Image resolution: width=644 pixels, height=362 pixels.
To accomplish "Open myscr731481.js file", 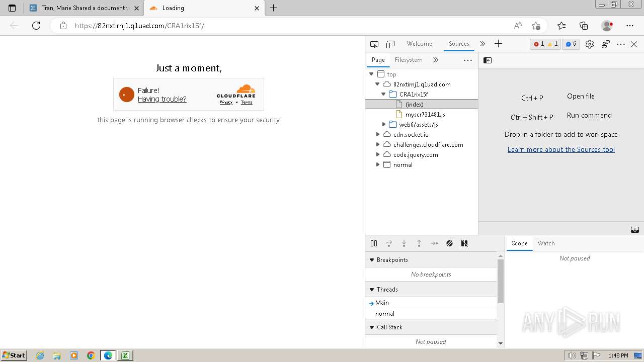I will point(425,115).
